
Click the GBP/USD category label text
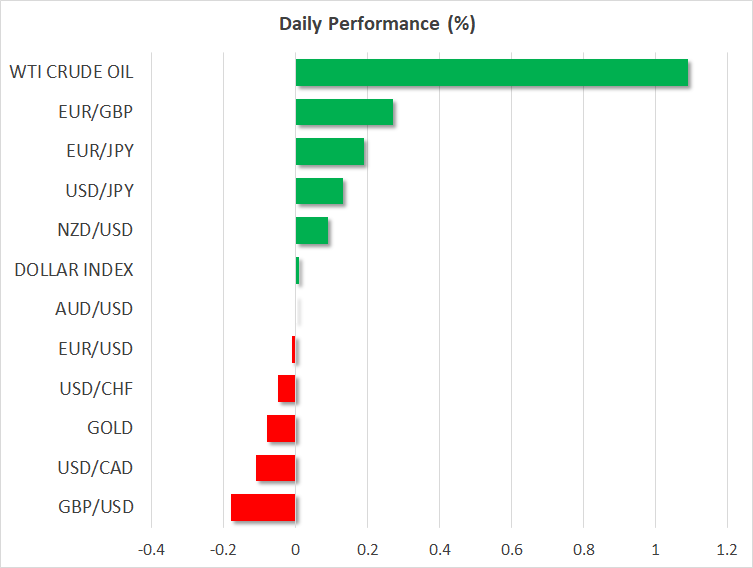click(x=93, y=507)
